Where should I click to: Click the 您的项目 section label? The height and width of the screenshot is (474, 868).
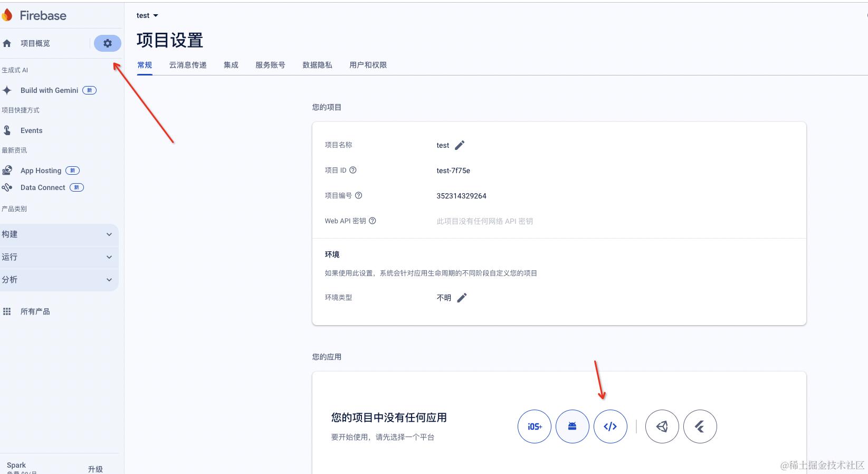click(327, 107)
